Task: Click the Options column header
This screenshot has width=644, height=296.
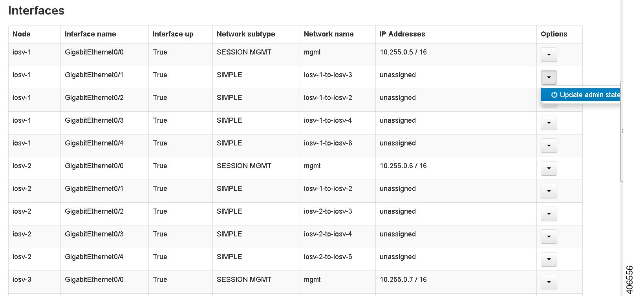Action: pyautogui.click(x=554, y=34)
